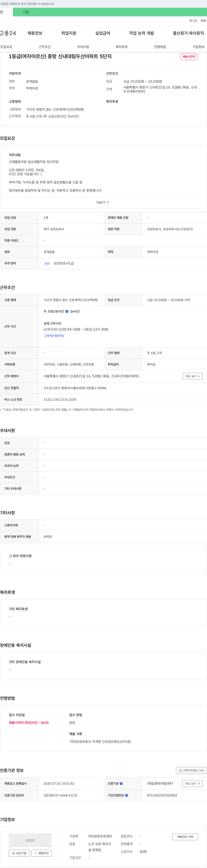207x868 pixels.
Task: Jump to 근무조건 section tab
Action: pyautogui.click(x=44, y=47)
